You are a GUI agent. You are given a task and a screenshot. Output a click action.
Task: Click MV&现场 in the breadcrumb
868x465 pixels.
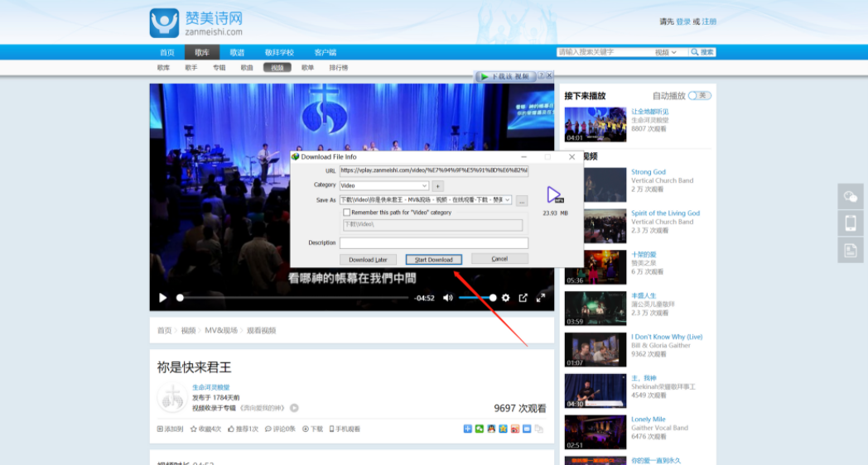221,331
